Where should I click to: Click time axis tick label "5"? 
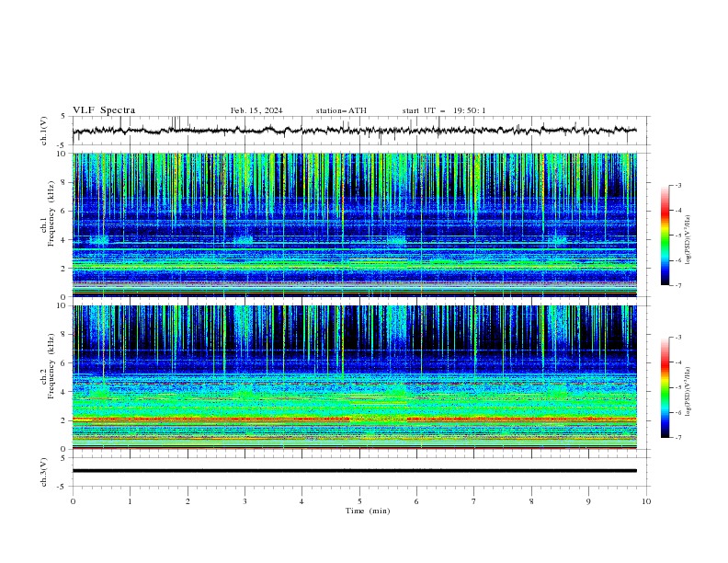point(359,501)
